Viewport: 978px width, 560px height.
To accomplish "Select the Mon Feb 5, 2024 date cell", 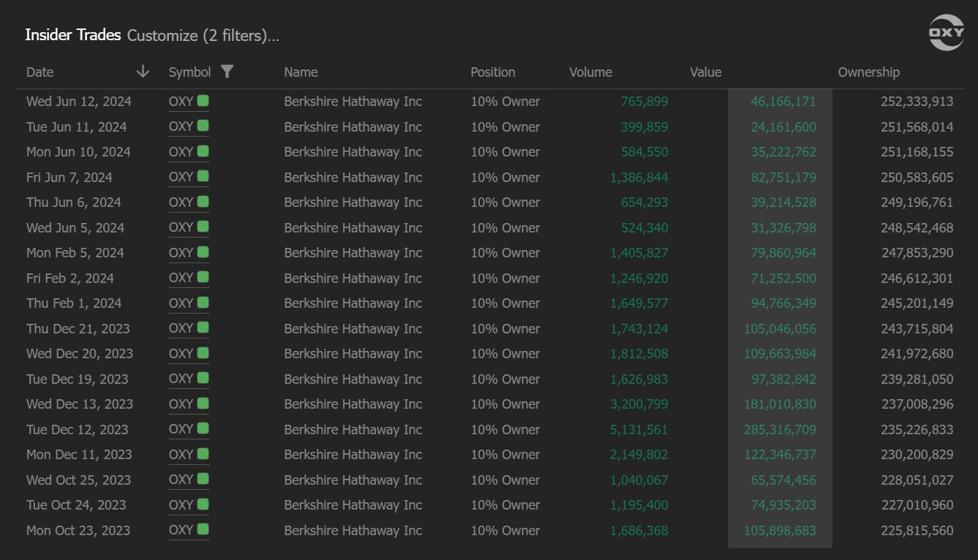I will (75, 253).
